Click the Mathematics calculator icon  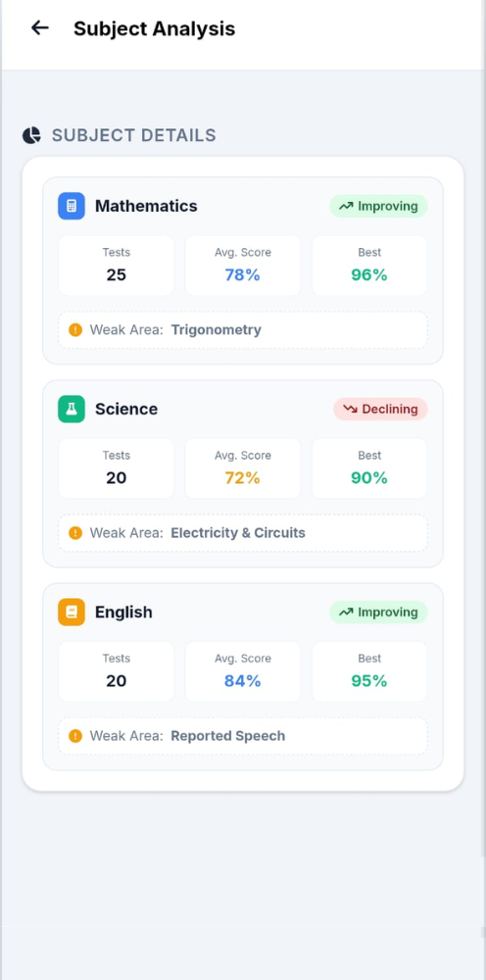point(72,206)
